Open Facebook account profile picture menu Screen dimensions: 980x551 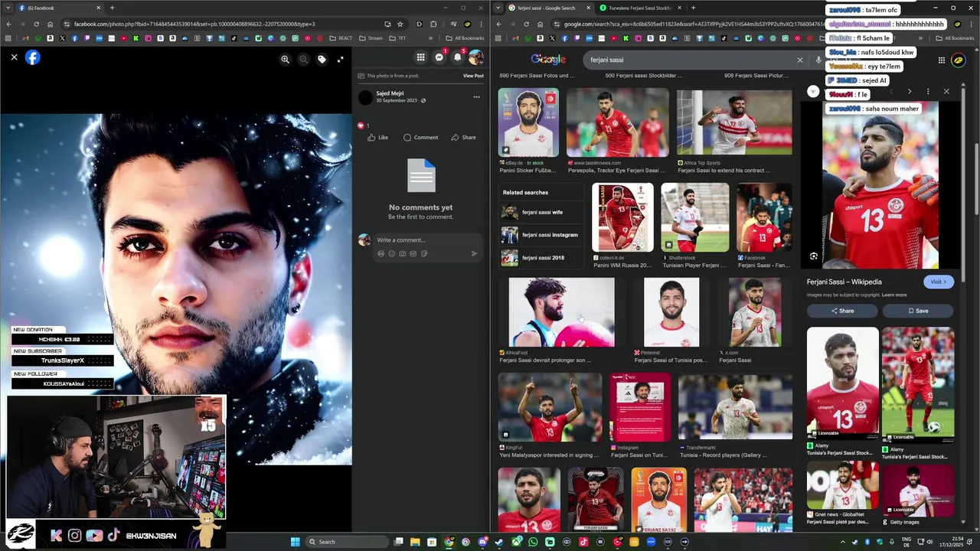(475, 57)
